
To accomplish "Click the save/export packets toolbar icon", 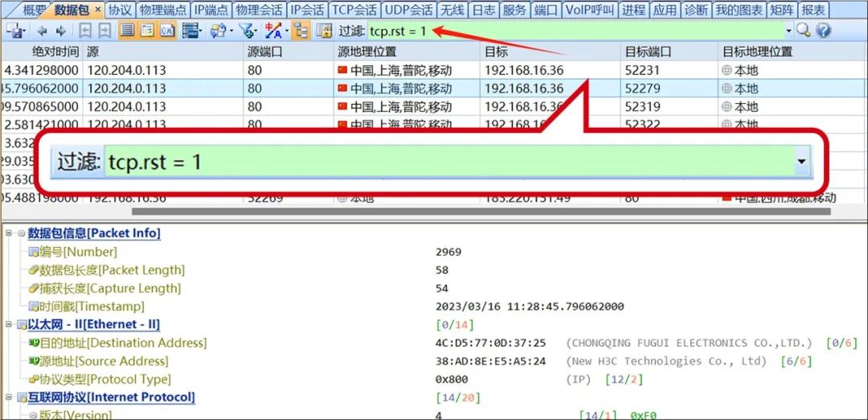I will click(14, 31).
